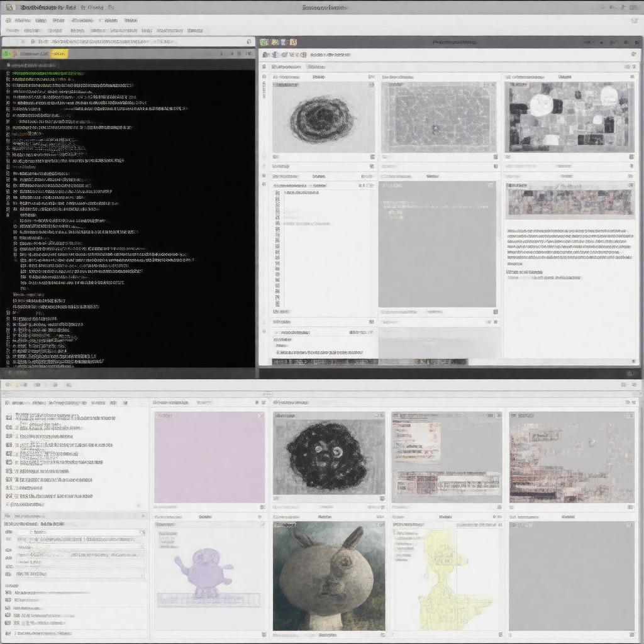Click the corner icon on the lavender blank panel
644x644 pixels.
point(260,415)
